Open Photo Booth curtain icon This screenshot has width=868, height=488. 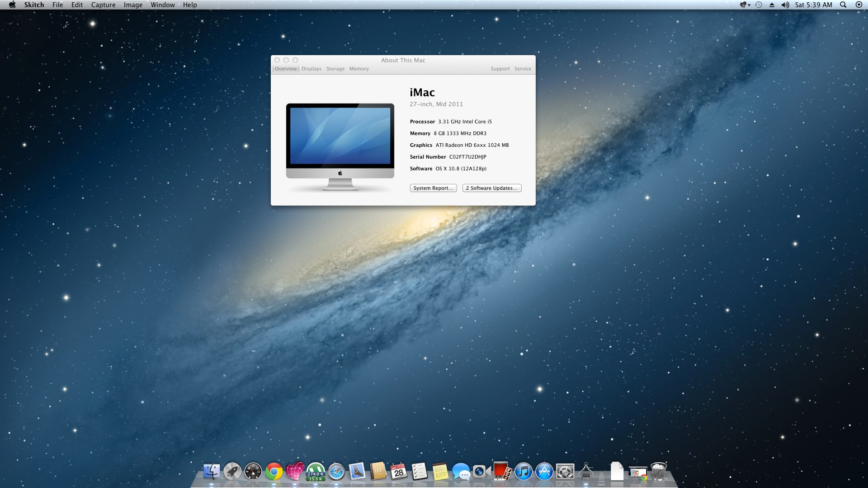click(502, 471)
